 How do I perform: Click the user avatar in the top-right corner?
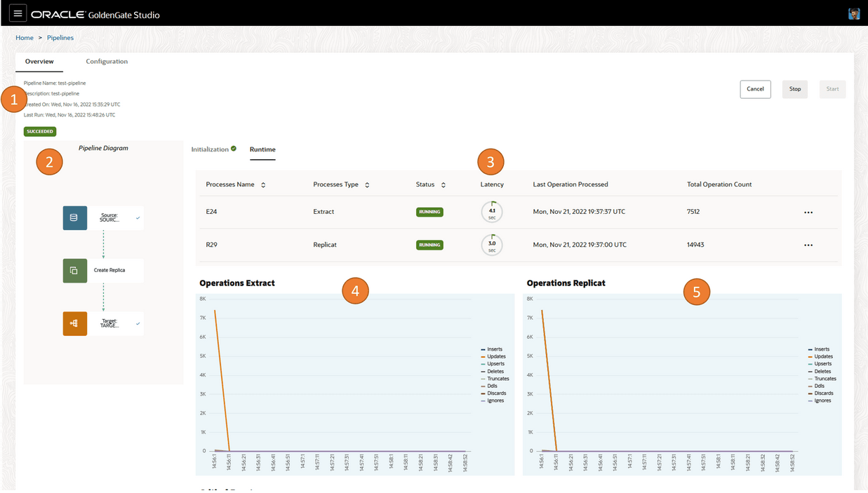[853, 13]
